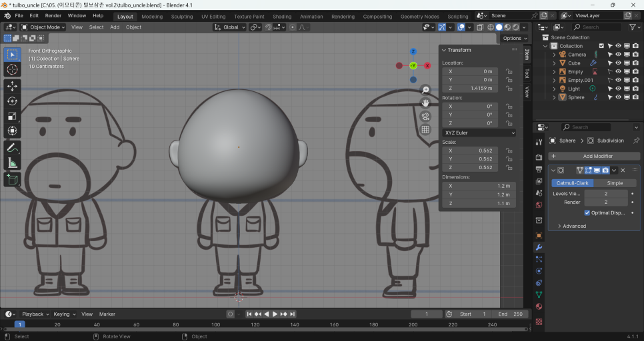Click the Add Modifier button
Image resolution: width=644 pixels, height=341 pixels.
(x=594, y=156)
